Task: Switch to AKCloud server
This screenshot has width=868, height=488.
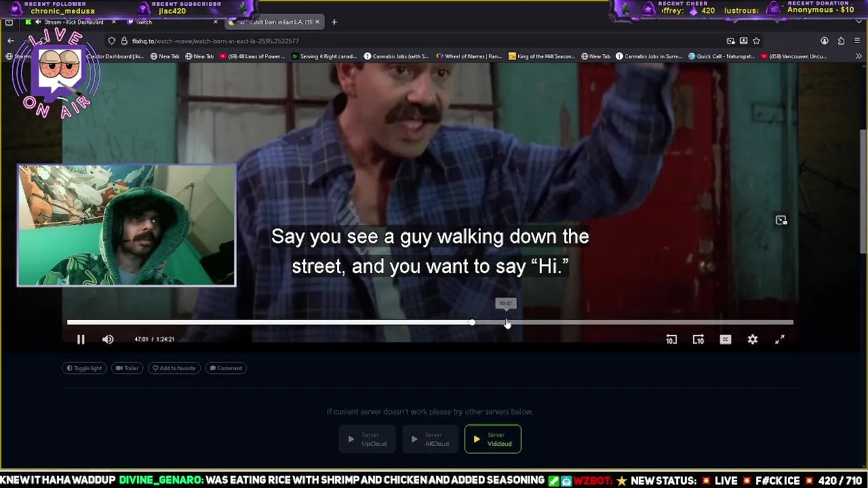Action: tap(431, 439)
